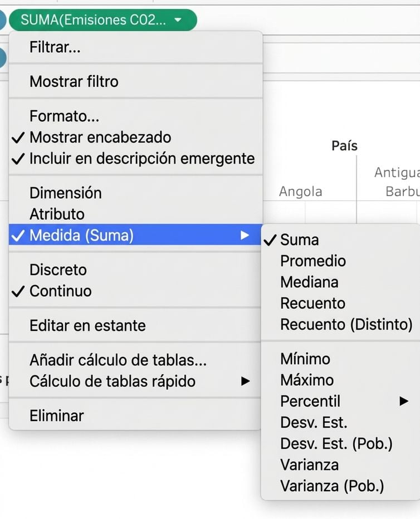
Task: Expand the Medida (Suma) submenu
Action: click(135, 235)
